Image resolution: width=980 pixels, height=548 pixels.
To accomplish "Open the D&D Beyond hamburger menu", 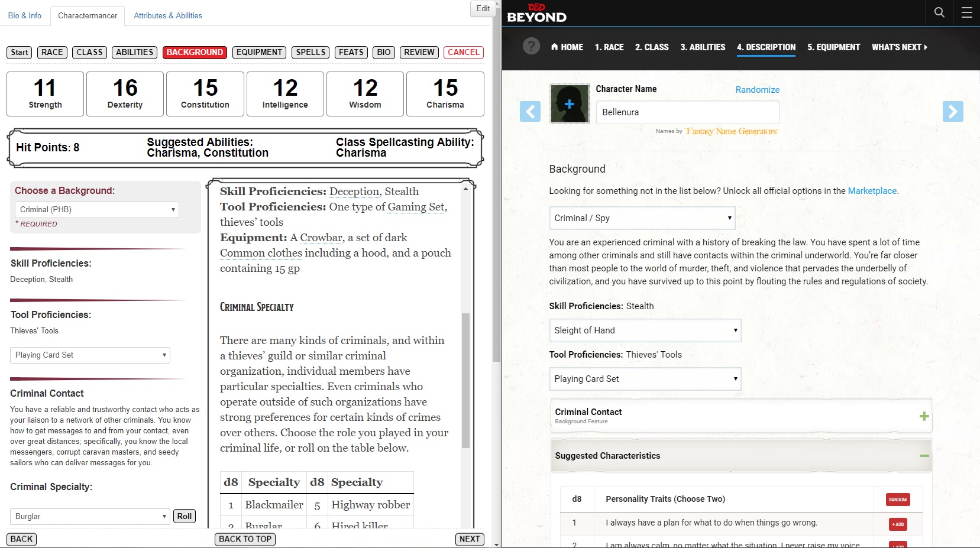I will [966, 12].
